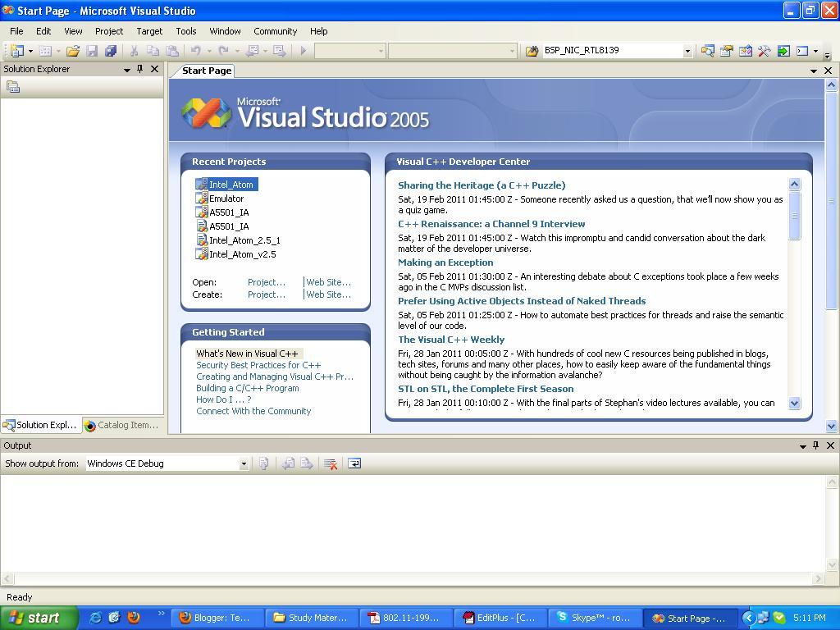
Task: Open 'Making an Exception' article link
Action: [x=445, y=262]
